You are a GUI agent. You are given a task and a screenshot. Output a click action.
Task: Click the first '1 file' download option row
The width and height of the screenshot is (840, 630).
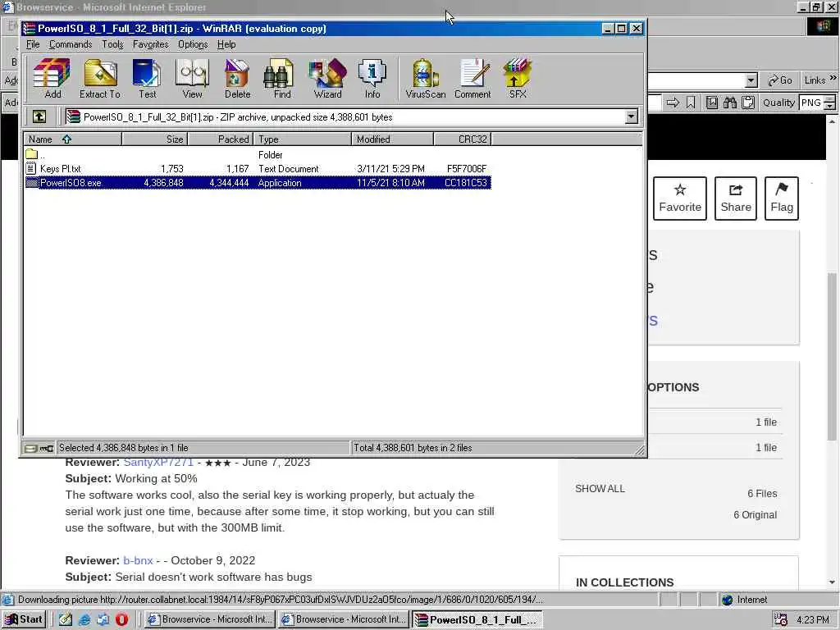pyautogui.click(x=715, y=422)
